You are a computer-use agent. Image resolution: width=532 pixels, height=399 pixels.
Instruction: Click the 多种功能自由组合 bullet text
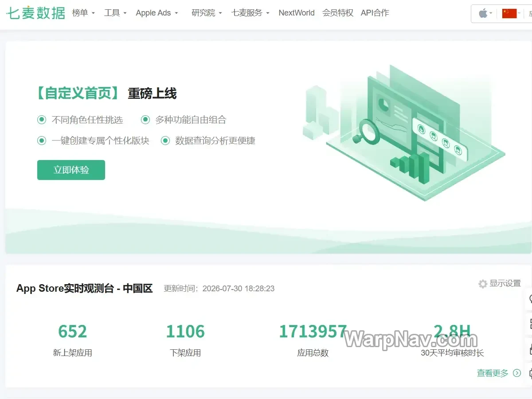coord(191,120)
